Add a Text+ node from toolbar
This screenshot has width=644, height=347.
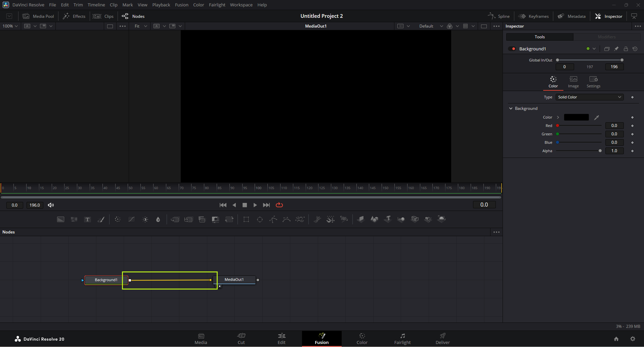(x=87, y=219)
